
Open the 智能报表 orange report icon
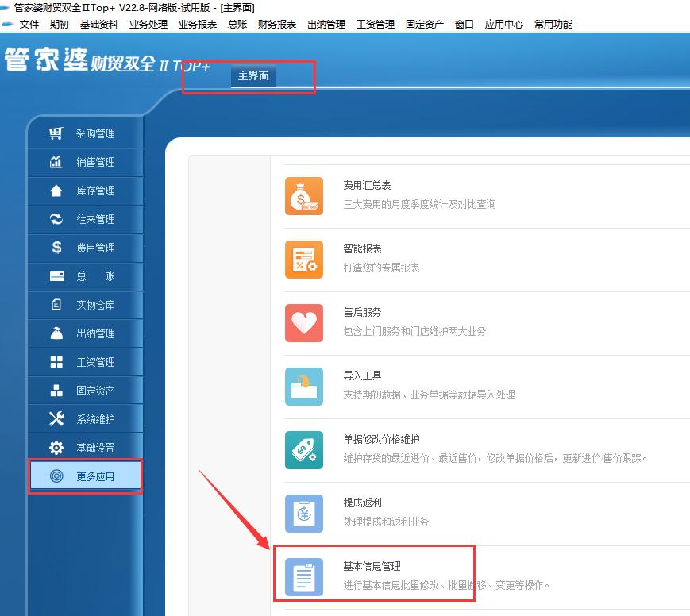pos(303,259)
